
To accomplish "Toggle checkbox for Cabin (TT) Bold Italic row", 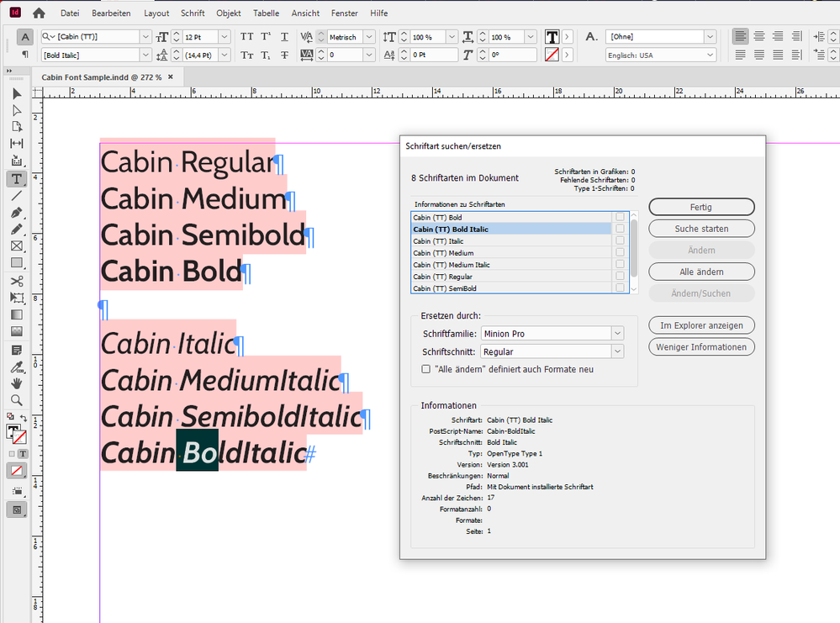I will 620,229.
